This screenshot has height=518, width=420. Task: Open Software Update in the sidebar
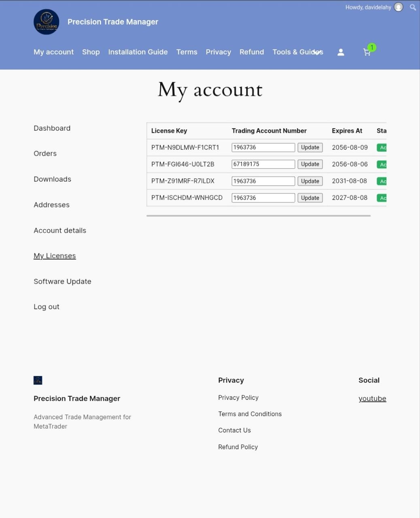(62, 281)
